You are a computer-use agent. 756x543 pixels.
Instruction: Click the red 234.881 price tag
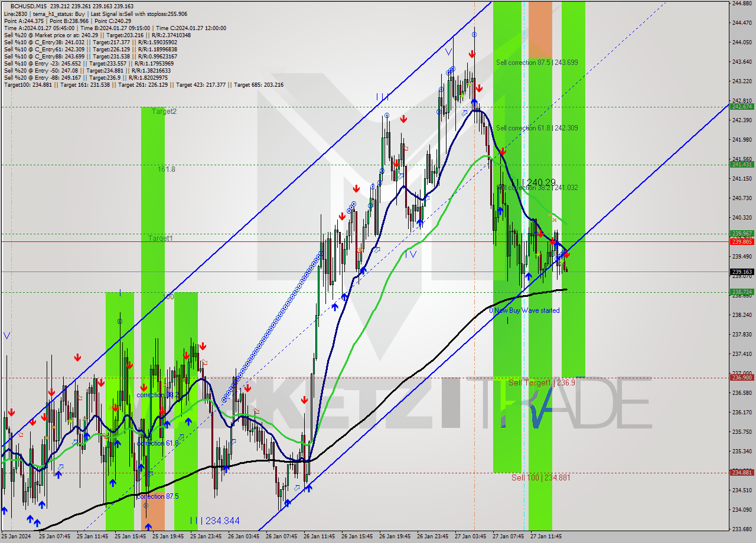(x=742, y=472)
